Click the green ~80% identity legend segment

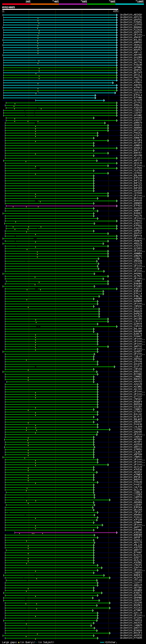click(101, 4)
